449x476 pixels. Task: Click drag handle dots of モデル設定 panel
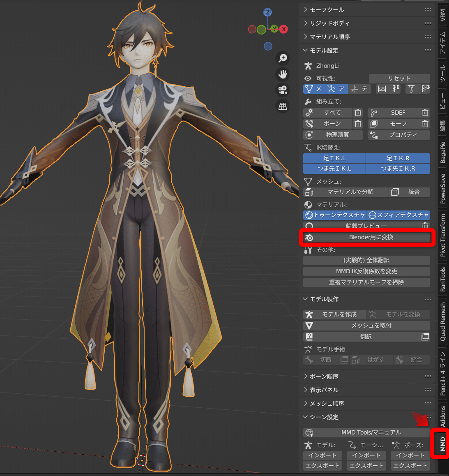[428, 51]
